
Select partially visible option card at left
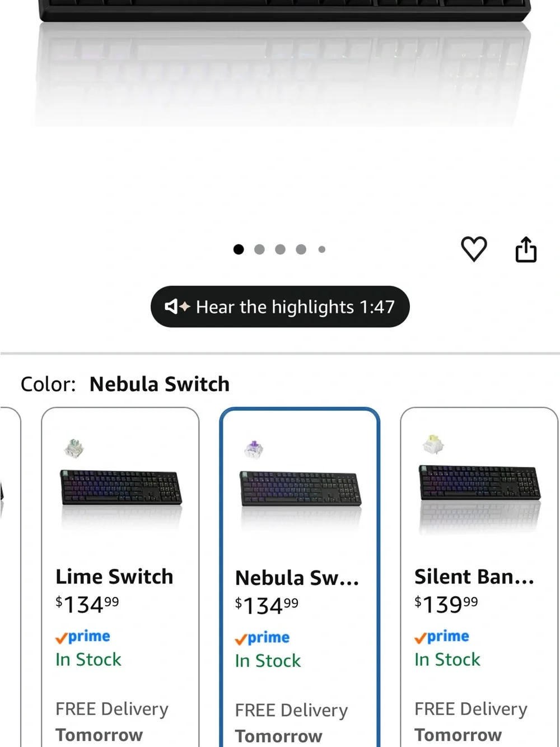(10, 577)
